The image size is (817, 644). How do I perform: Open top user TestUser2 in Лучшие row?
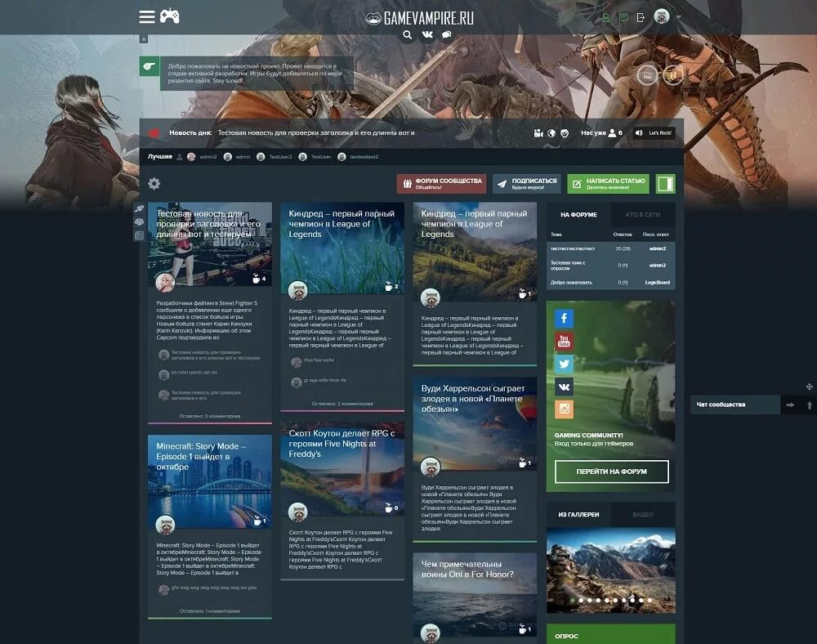click(275, 157)
